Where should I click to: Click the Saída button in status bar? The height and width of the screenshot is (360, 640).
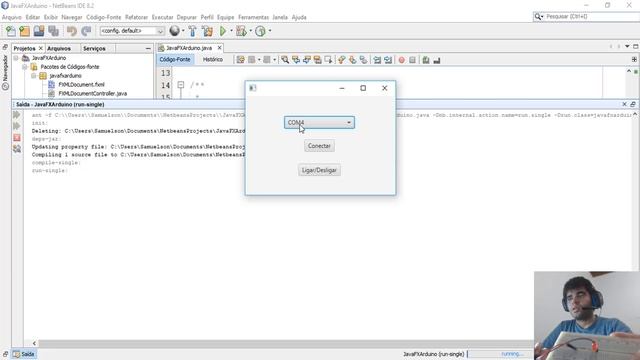point(24,354)
